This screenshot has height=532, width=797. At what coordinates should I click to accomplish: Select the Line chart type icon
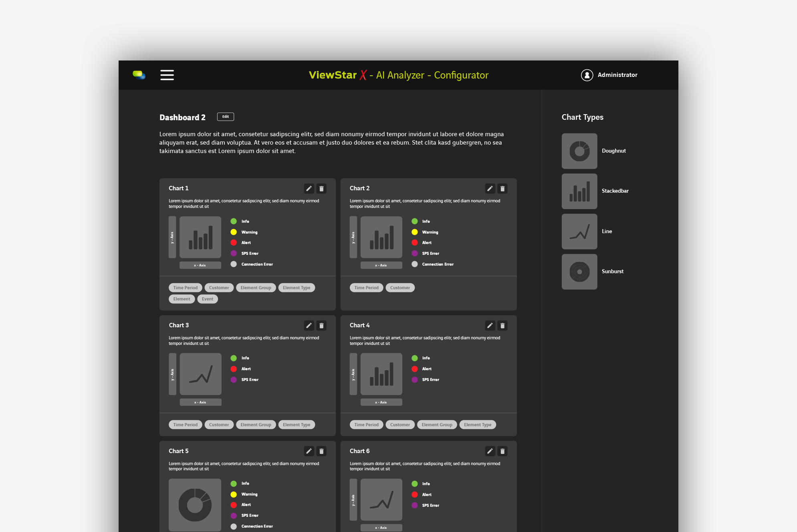coord(579,232)
